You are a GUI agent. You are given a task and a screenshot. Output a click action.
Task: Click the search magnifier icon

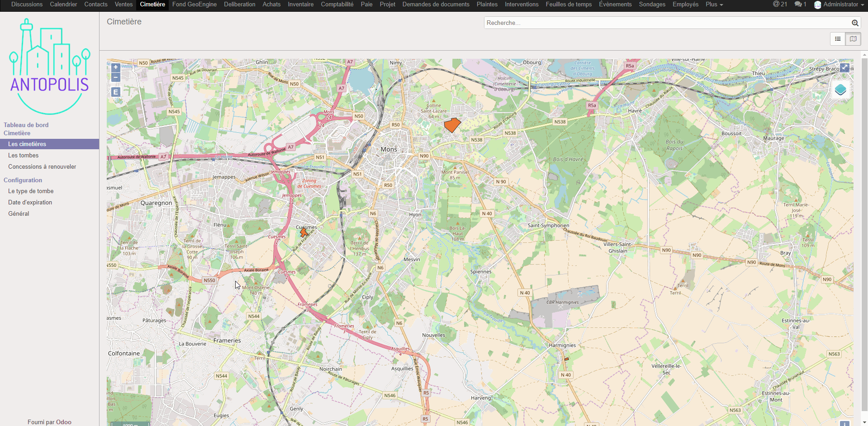855,23
